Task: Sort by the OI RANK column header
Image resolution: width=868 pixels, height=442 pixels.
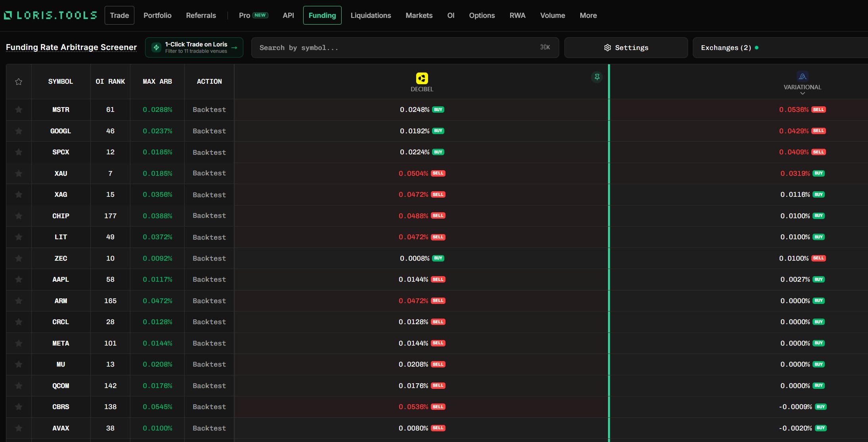Action: pyautogui.click(x=110, y=81)
